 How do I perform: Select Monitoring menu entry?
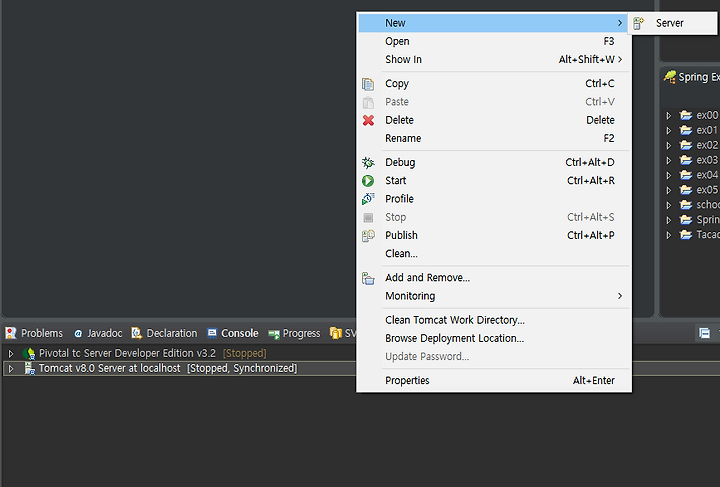(x=494, y=296)
